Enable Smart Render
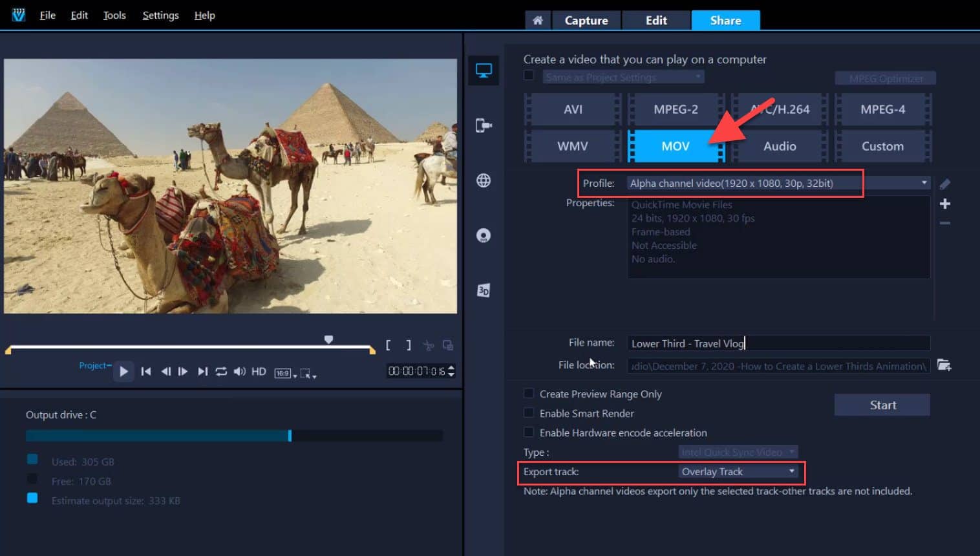 point(529,413)
